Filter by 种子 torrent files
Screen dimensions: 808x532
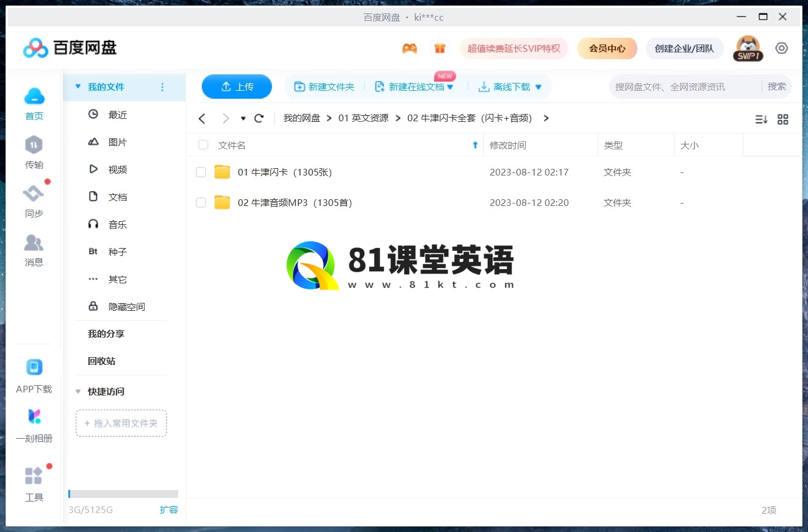coord(118,252)
